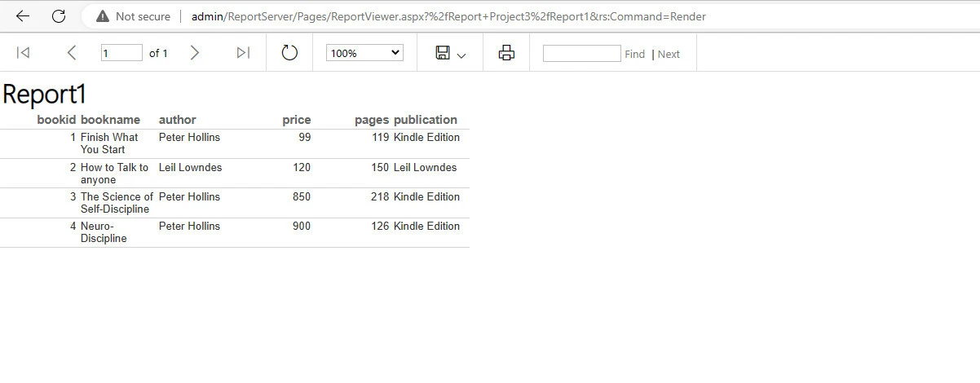Go to the first report page
This screenshot has width=980, height=383.
24,53
